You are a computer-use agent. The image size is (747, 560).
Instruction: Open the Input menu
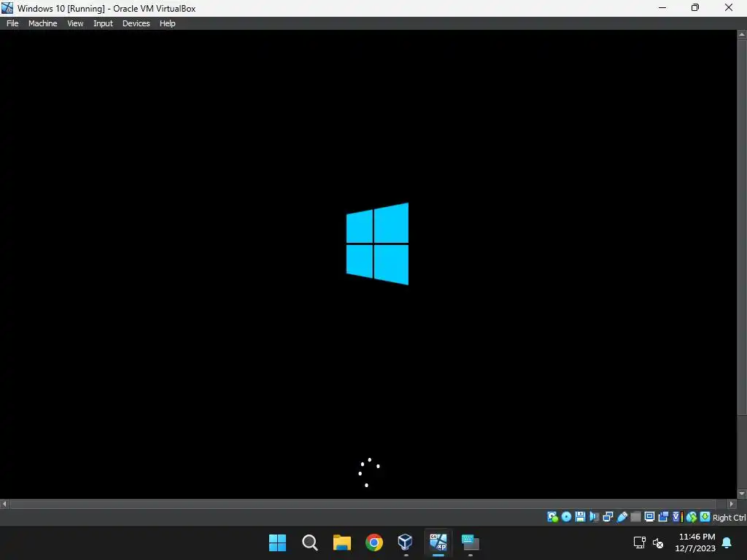103,23
